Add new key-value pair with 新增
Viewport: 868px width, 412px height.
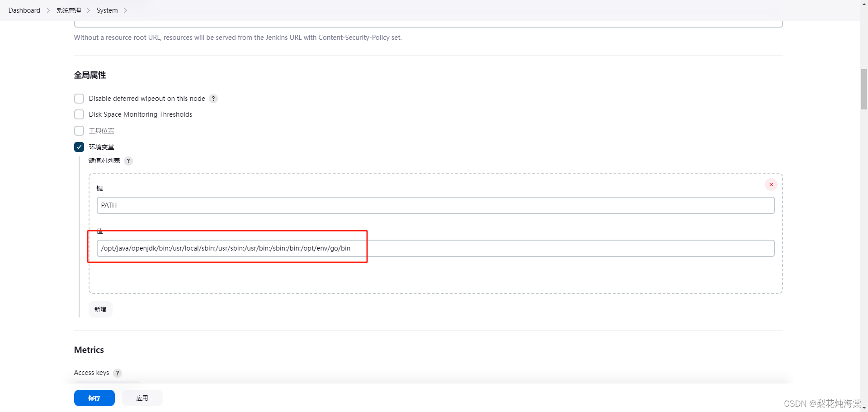click(x=100, y=309)
